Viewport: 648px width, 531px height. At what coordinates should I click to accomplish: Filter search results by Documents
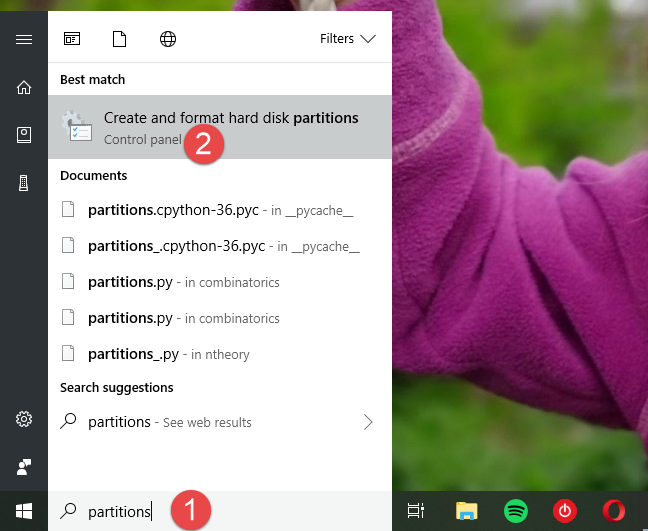tap(119, 39)
